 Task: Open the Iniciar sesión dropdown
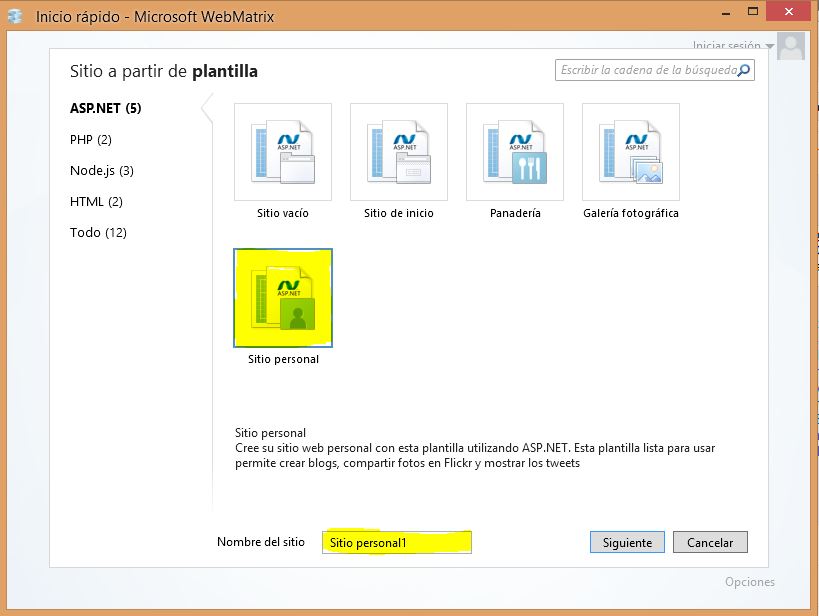[x=733, y=45]
